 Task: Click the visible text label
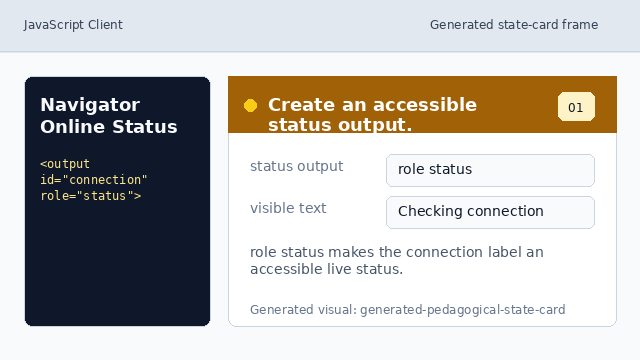[x=288, y=208]
